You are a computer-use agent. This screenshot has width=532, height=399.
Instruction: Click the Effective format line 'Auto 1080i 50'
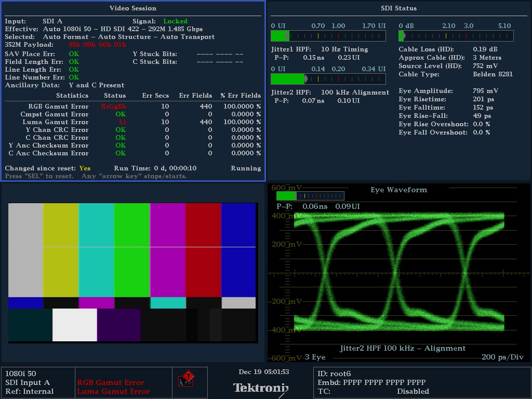click(x=104, y=29)
